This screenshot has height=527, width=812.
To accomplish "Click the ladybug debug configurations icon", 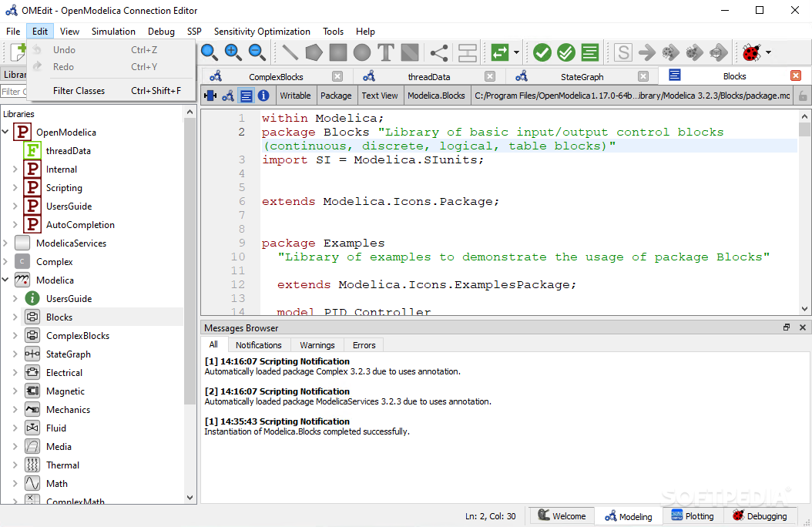I will (751, 52).
